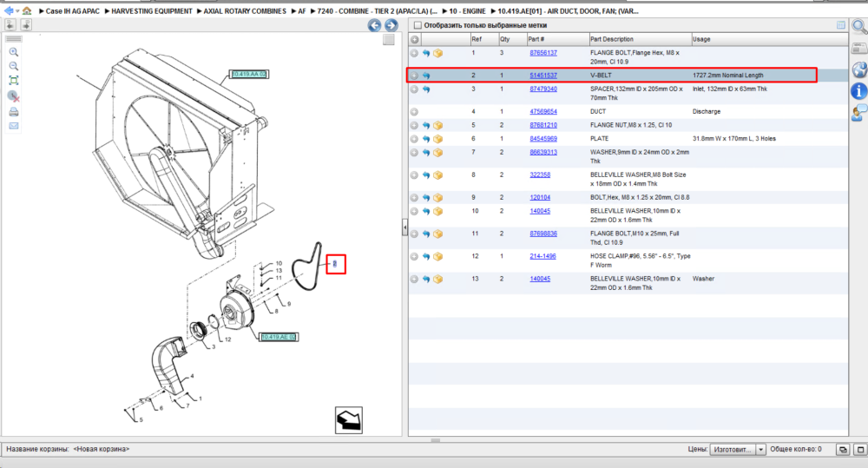Sort by the 'Part #' column header
Image resolution: width=868 pixels, height=468 pixels.
[557, 39]
